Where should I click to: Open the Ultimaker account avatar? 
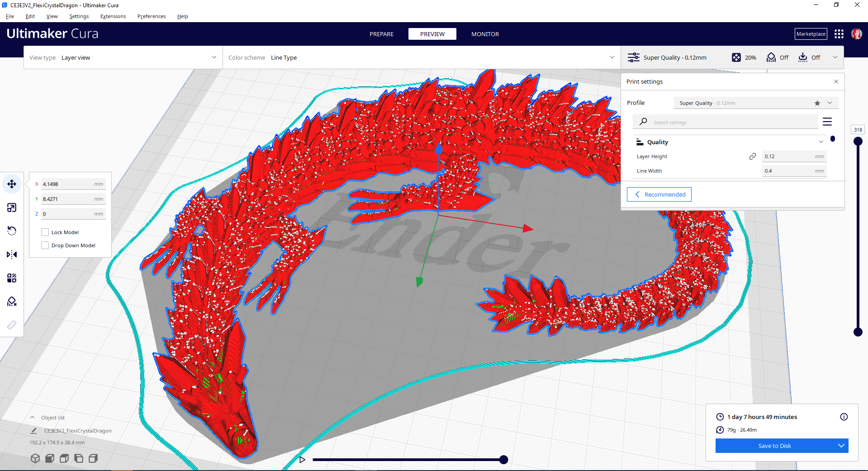(856, 33)
